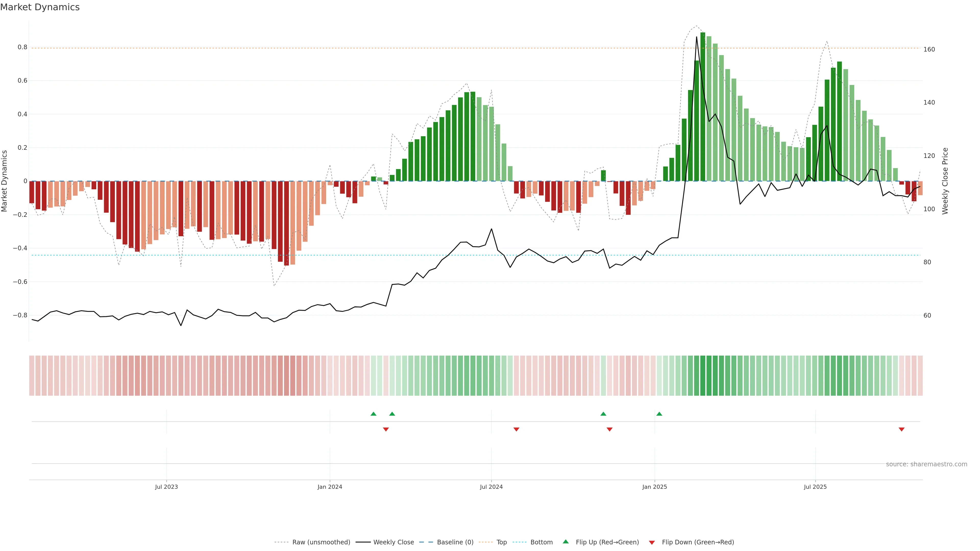The image size is (980, 551).
Task: Click the Jan 2025 x-axis label
Action: (654, 487)
